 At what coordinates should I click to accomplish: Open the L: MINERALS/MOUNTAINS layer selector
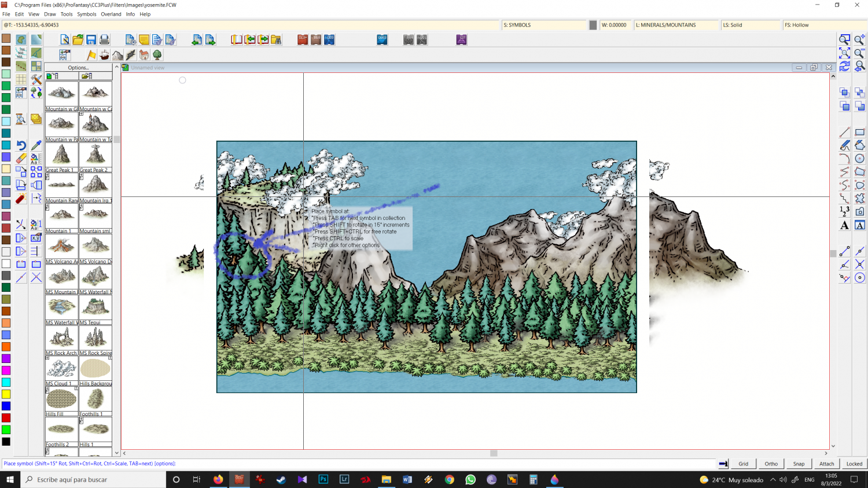[676, 25]
